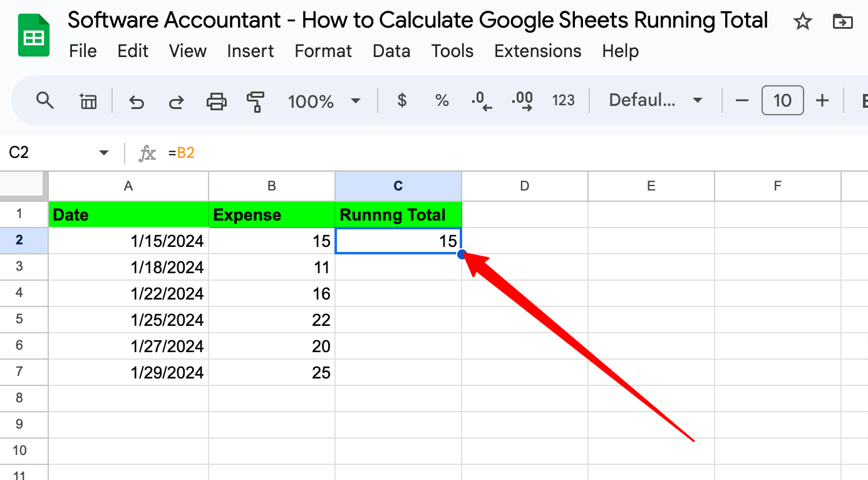Select column D header
This screenshot has height=480, width=868.
(x=525, y=185)
